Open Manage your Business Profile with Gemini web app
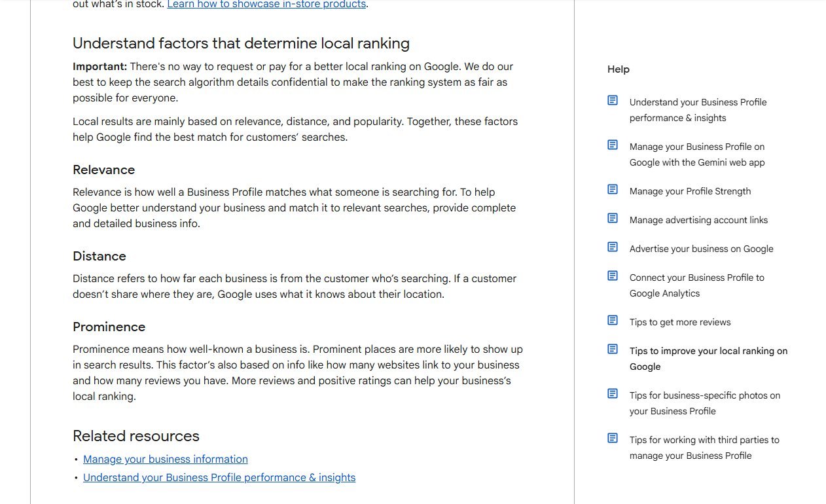 697,154
